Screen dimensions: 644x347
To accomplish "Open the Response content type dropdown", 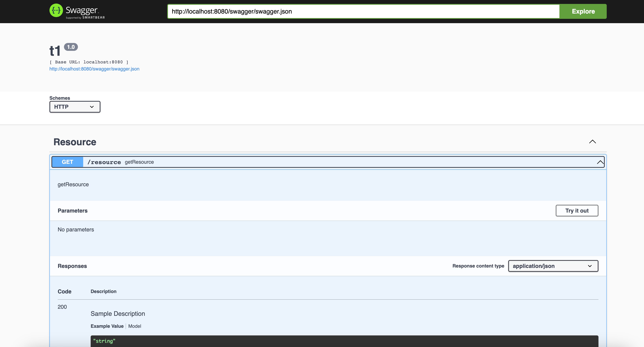I will point(553,266).
